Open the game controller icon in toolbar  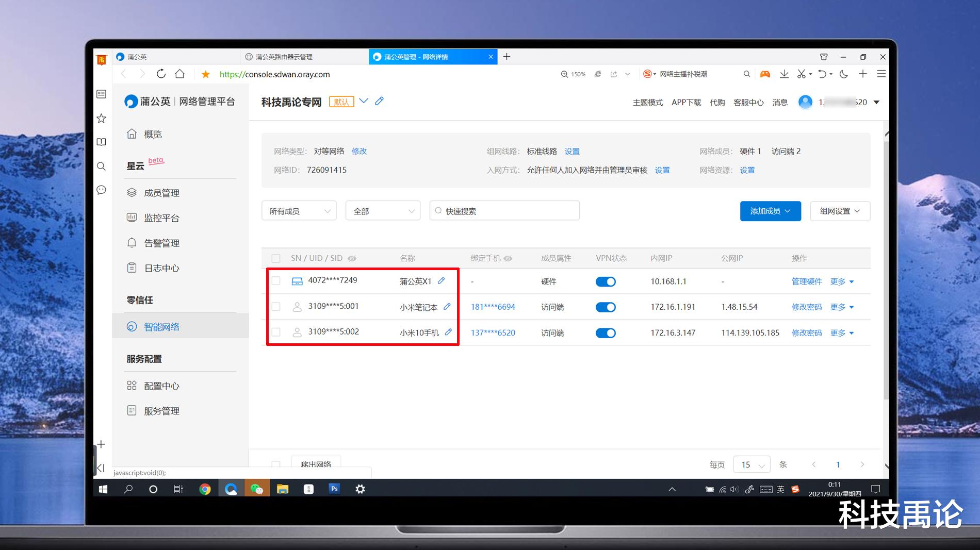pos(765,74)
